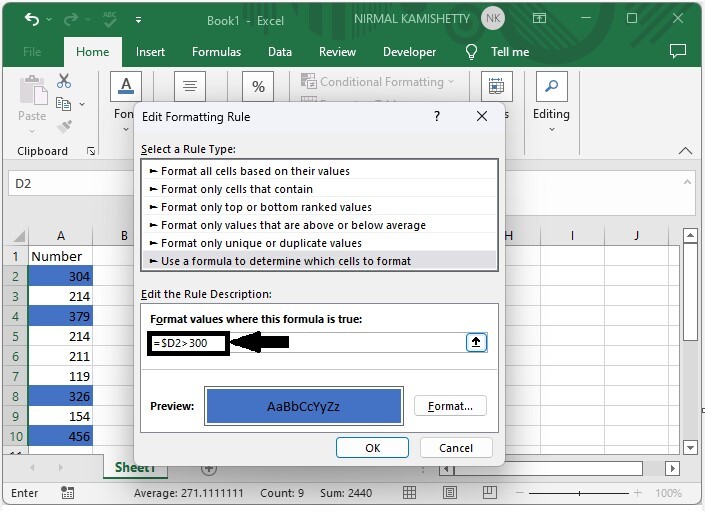This screenshot has height=511, width=705.
Task: Collapse the ribbon with the chevron
Action: point(685,151)
